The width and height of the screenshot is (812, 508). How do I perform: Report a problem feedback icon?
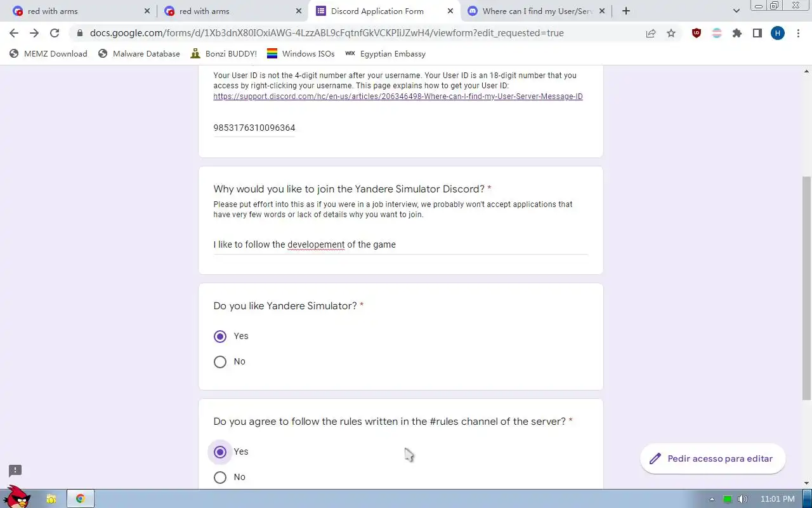(x=15, y=471)
